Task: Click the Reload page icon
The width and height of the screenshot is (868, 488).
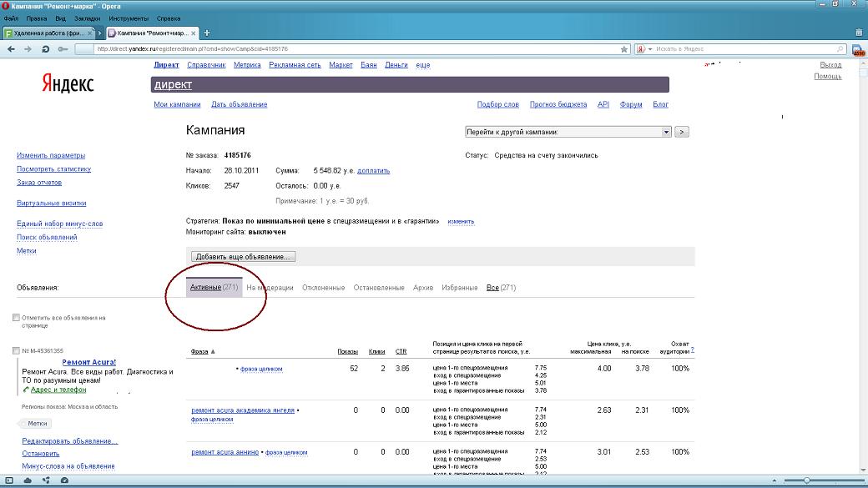Action: pyautogui.click(x=44, y=49)
